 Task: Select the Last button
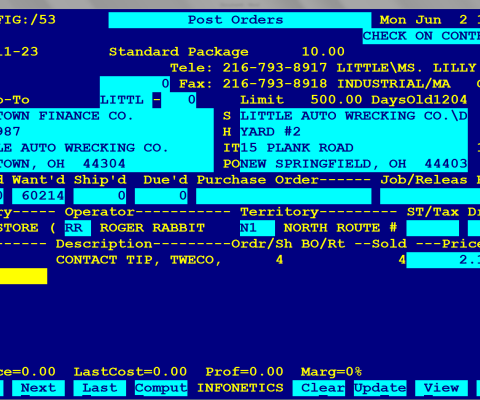click(x=100, y=388)
